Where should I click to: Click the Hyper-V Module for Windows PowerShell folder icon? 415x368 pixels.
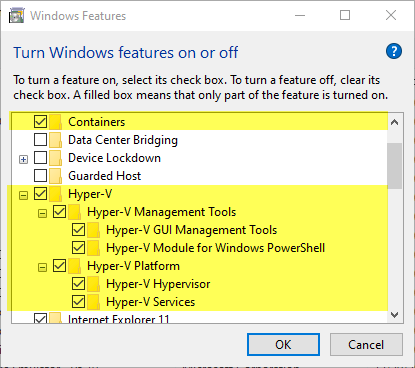click(94, 248)
